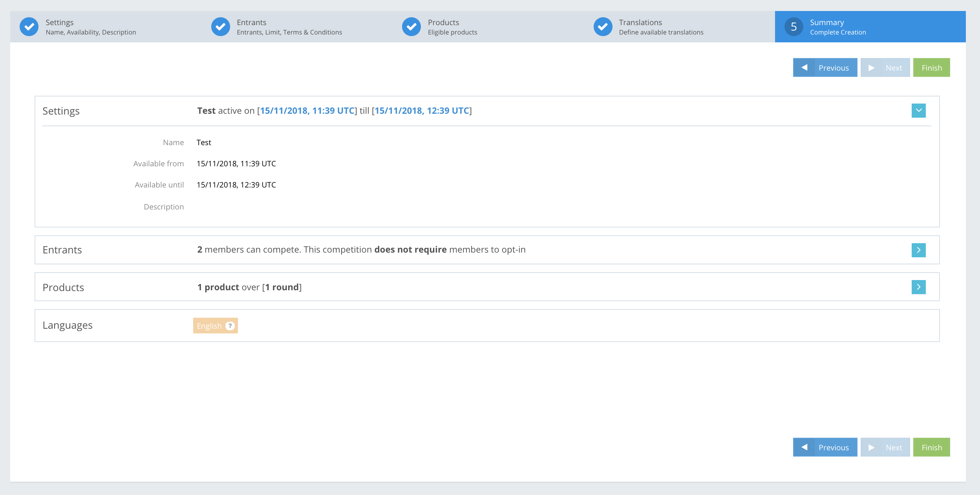Viewport: 980px width, 495px height.
Task: Click the top Previous button arrow icon
Action: (x=804, y=67)
